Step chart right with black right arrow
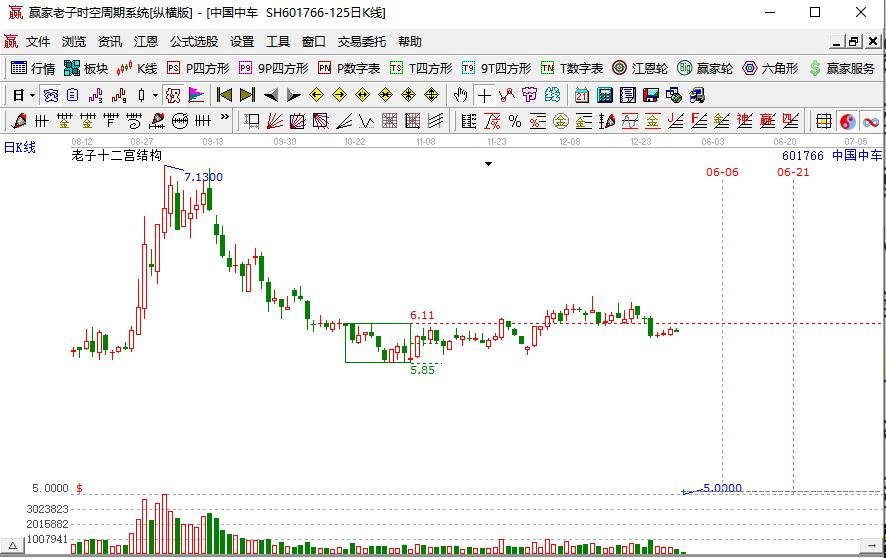Viewport: 886px width, 558px height. pyautogui.click(x=293, y=95)
